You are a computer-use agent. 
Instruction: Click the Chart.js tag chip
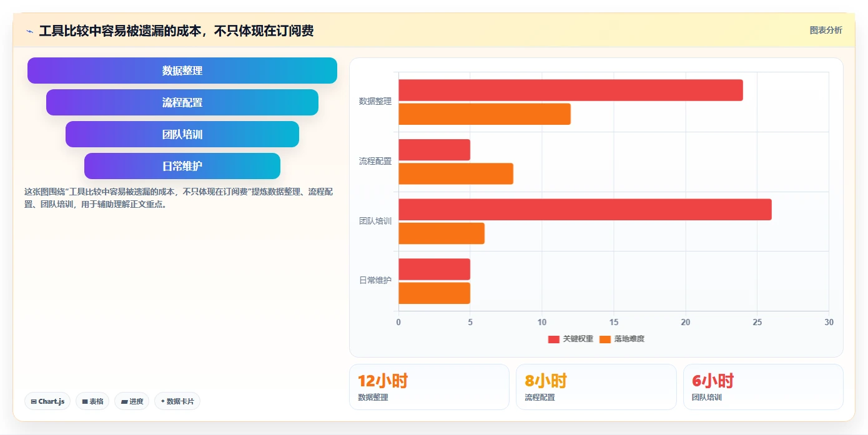(x=47, y=401)
